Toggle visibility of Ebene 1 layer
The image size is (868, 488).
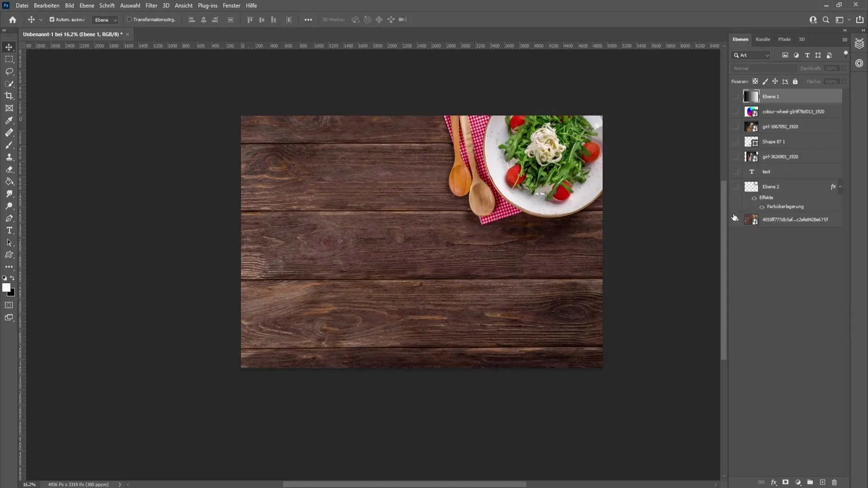737,97
